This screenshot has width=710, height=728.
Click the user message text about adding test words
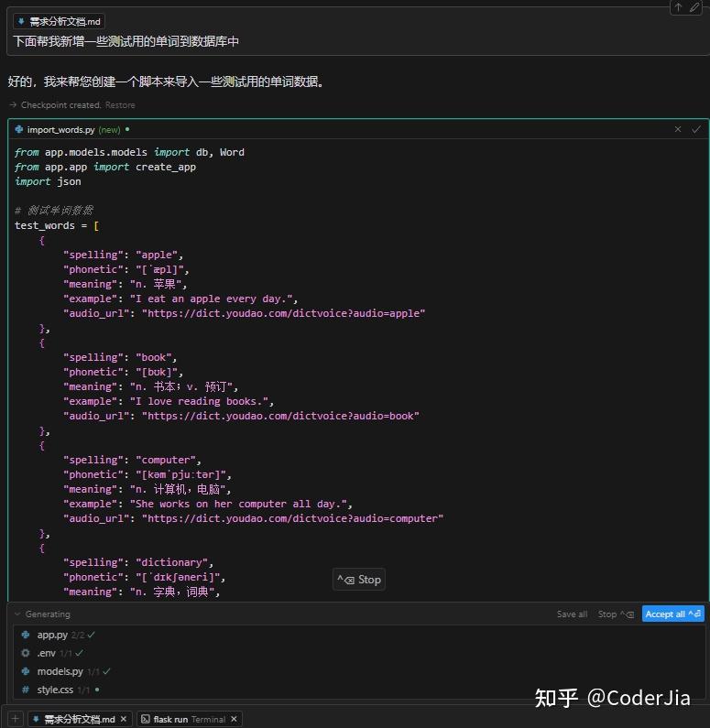(x=126, y=41)
